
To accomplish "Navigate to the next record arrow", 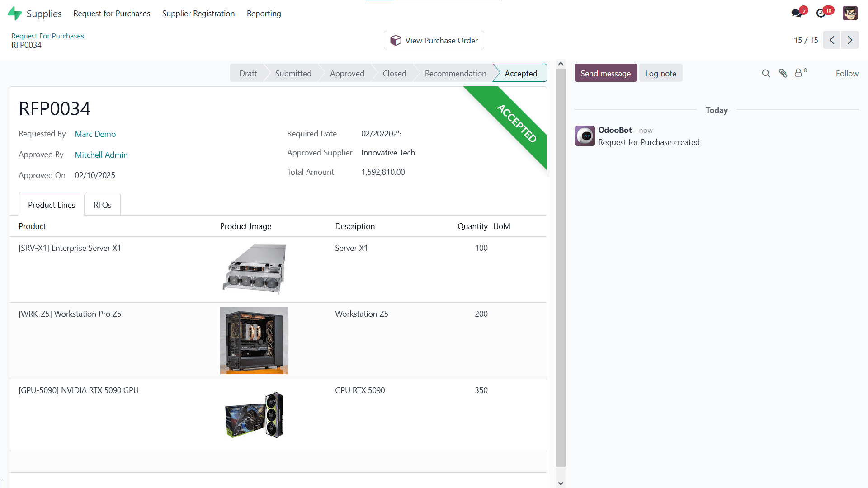I will [850, 40].
